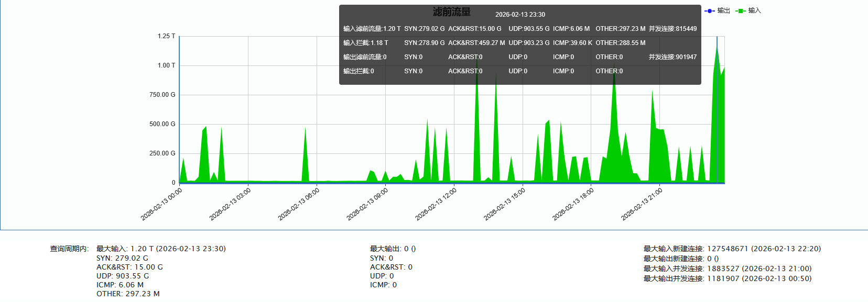Click the 500.00 G y-axis label
Viewport: 868px width, 302px height.
tap(162, 124)
